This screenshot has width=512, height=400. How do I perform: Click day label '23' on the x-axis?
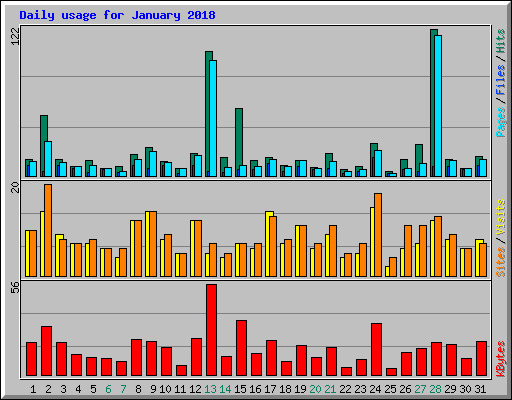click(x=360, y=389)
